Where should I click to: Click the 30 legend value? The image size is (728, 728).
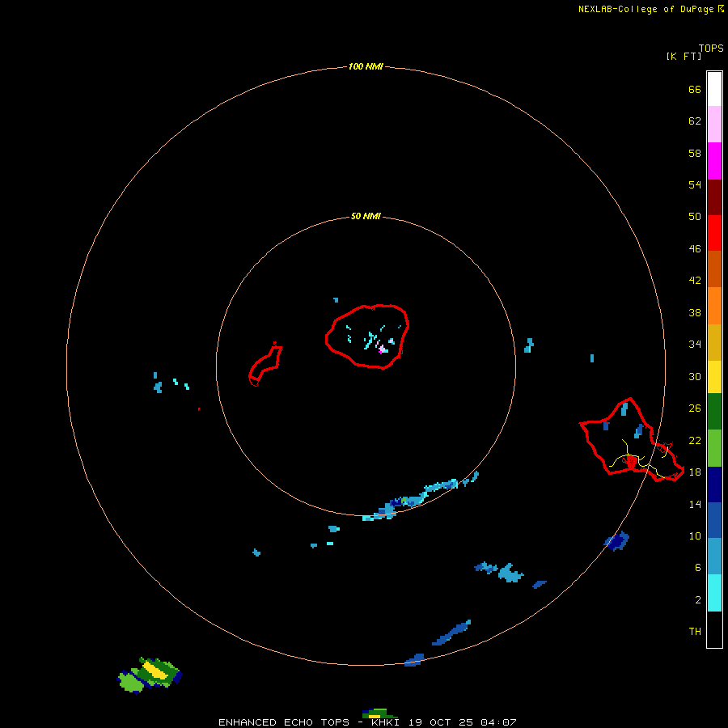[x=695, y=376]
